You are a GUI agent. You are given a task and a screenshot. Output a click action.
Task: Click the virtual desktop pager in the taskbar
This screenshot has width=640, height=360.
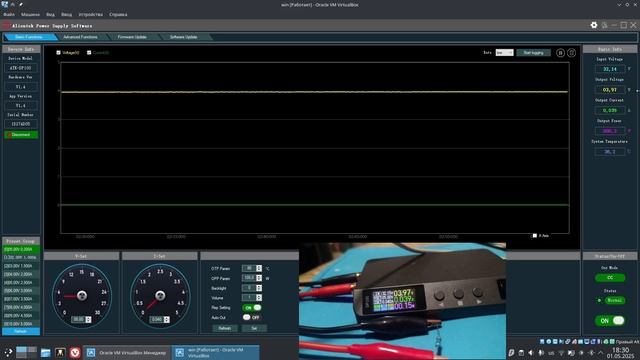click(x=26, y=352)
